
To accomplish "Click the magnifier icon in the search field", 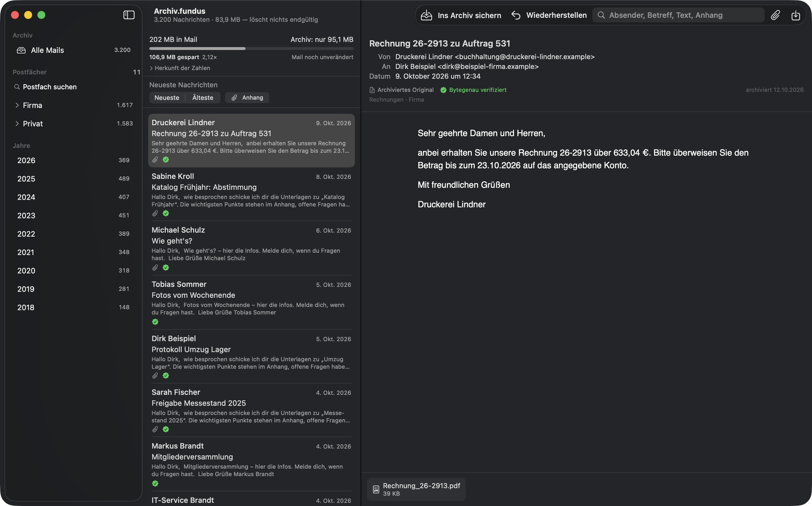I will (x=601, y=15).
